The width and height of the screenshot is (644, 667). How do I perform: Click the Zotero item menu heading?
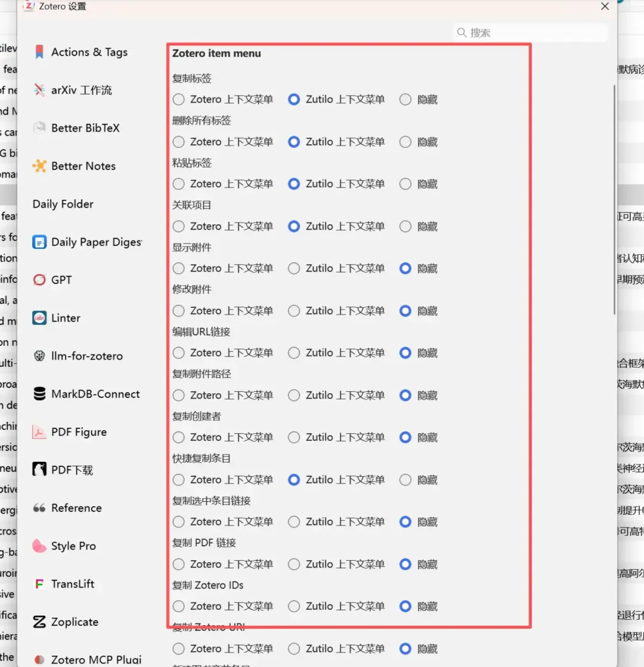[x=216, y=53]
